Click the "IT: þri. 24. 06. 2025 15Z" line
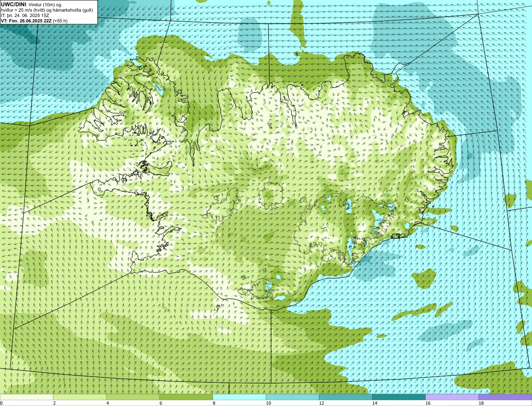532x406 pixels. tap(25, 15)
